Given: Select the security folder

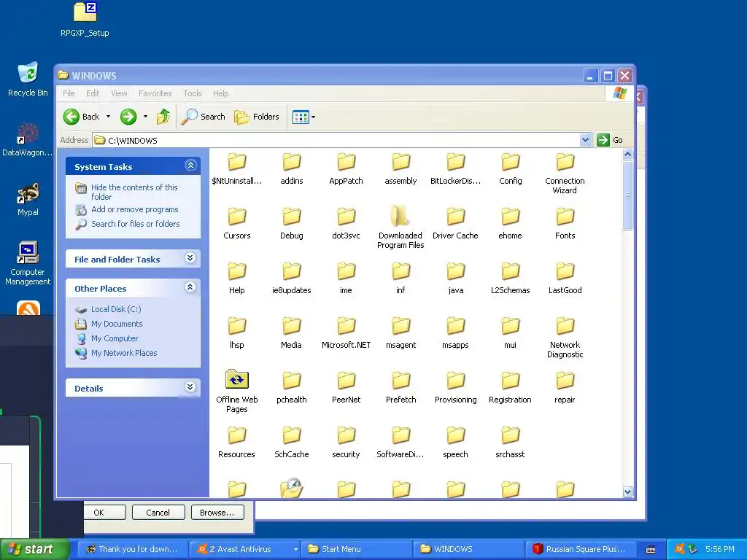Looking at the screenshot, I should tap(347, 443).
